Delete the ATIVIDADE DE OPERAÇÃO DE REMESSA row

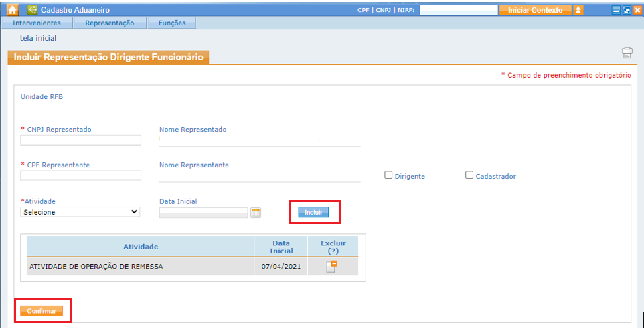tap(332, 267)
